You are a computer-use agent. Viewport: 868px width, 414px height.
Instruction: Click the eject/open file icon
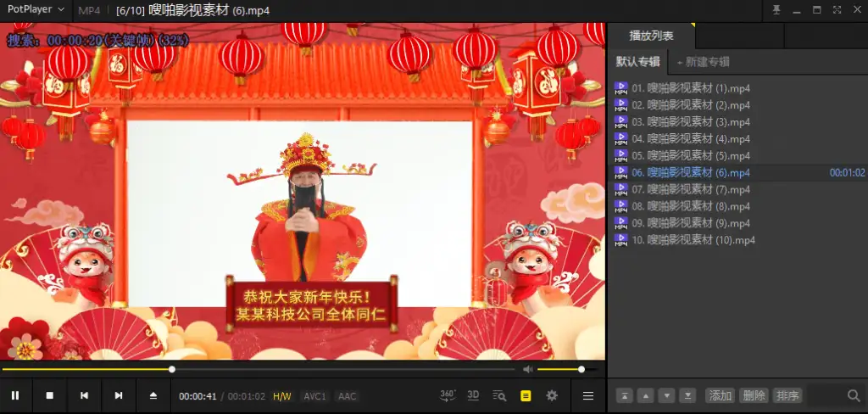[153, 395]
